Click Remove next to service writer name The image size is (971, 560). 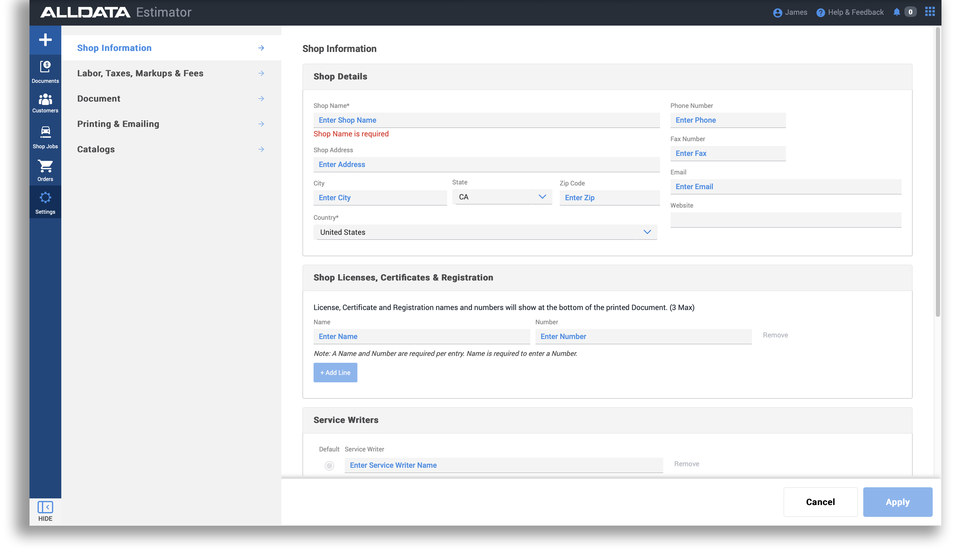(x=686, y=464)
